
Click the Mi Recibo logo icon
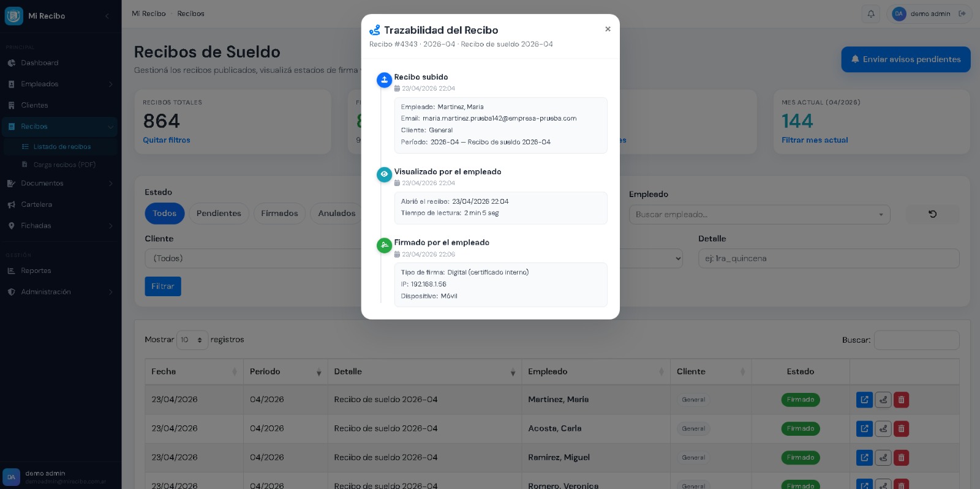(14, 16)
